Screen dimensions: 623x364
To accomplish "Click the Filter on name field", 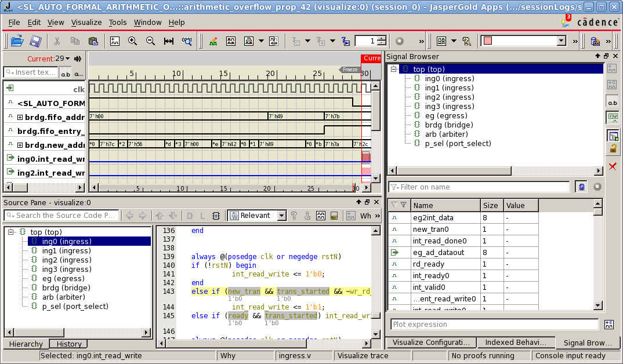I will (479, 187).
